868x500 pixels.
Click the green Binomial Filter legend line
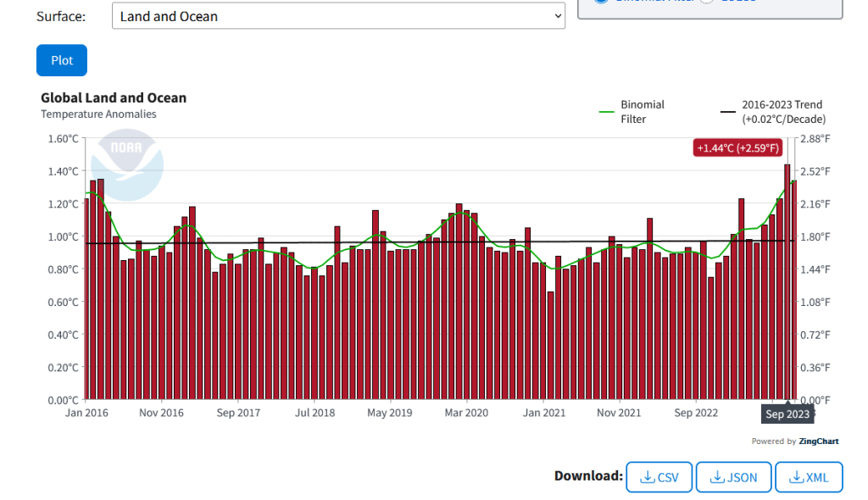point(606,112)
